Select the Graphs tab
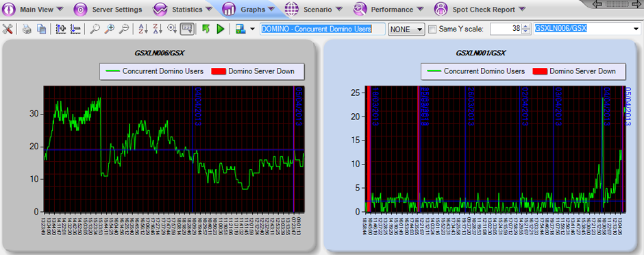 pyautogui.click(x=253, y=9)
